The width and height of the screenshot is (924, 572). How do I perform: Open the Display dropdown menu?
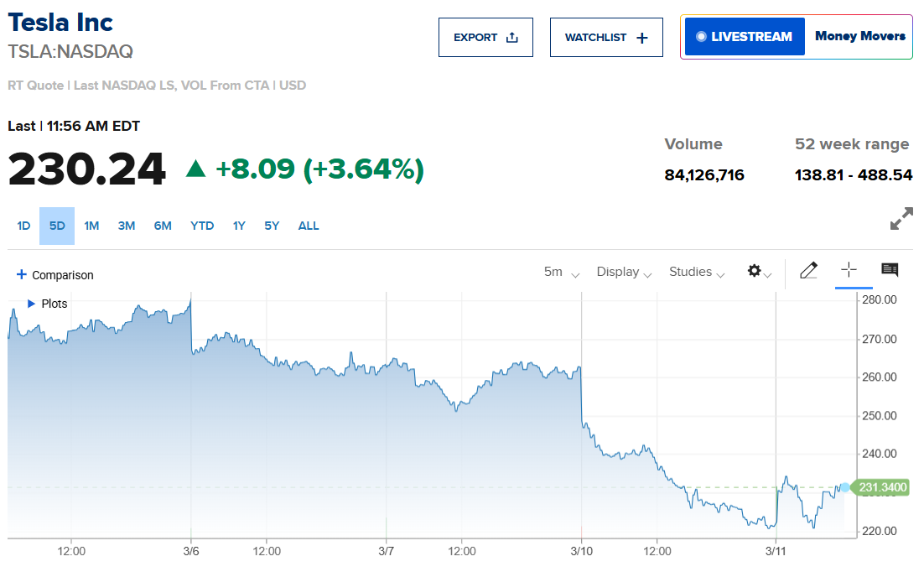pos(624,272)
